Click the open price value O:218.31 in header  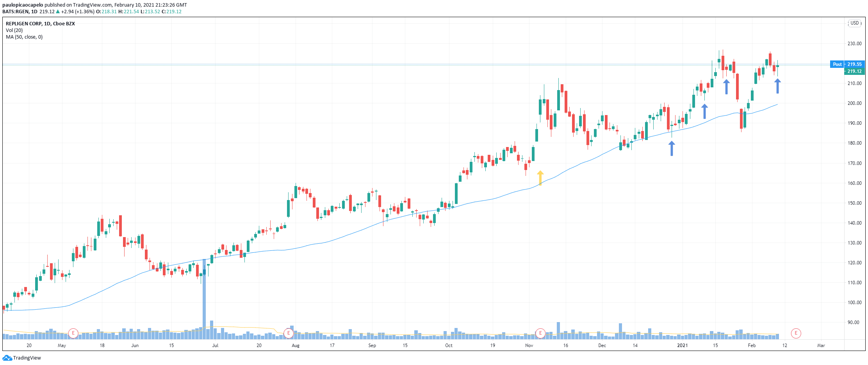(x=107, y=12)
